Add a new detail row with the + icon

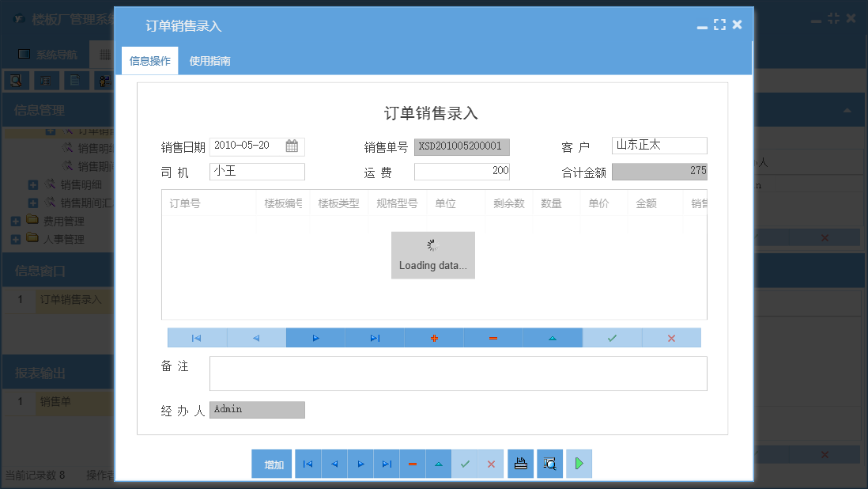click(x=434, y=337)
